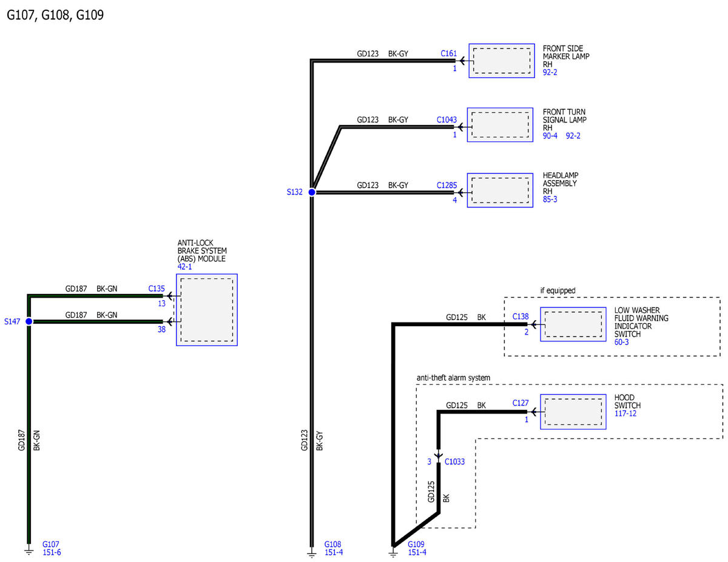
Task: Click the "G107, G108, G109" diagram title
Action: [x=55, y=15]
